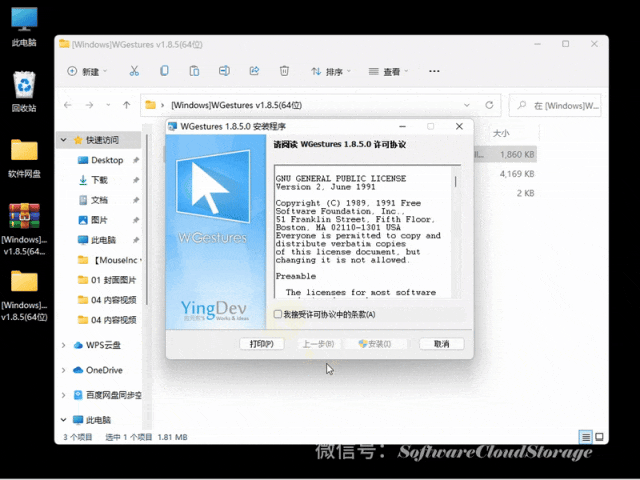Click the cut scissors icon in Explorer toolbar

134,71
